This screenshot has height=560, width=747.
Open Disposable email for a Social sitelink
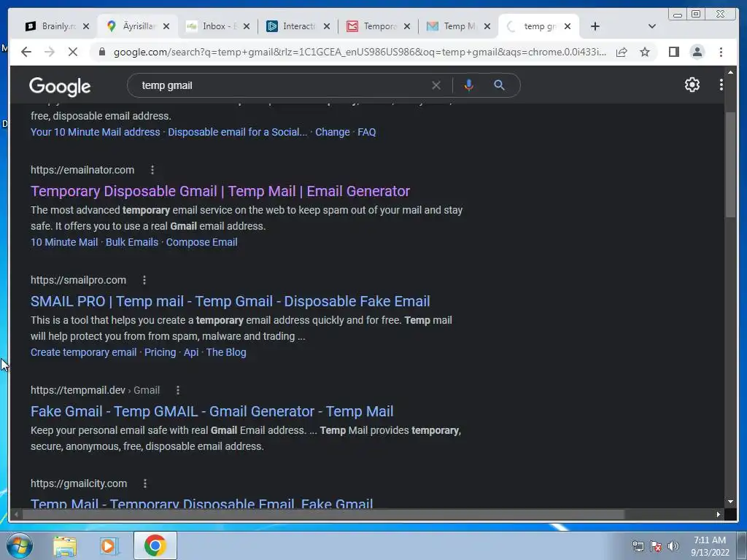coord(237,132)
